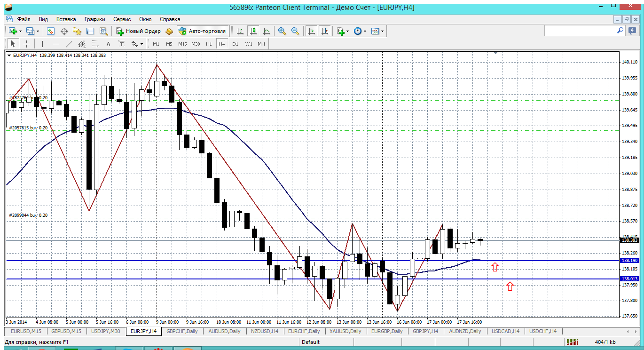The image size is (644, 350).
Task: Open the Navigator panel star-folder icon
Action: click(77, 31)
